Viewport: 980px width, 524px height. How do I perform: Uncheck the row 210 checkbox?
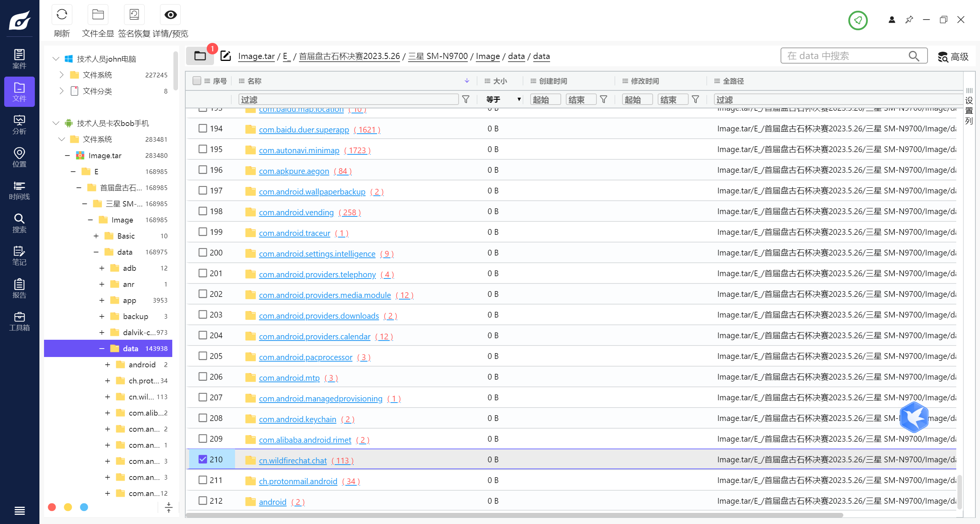click(203, 459)
